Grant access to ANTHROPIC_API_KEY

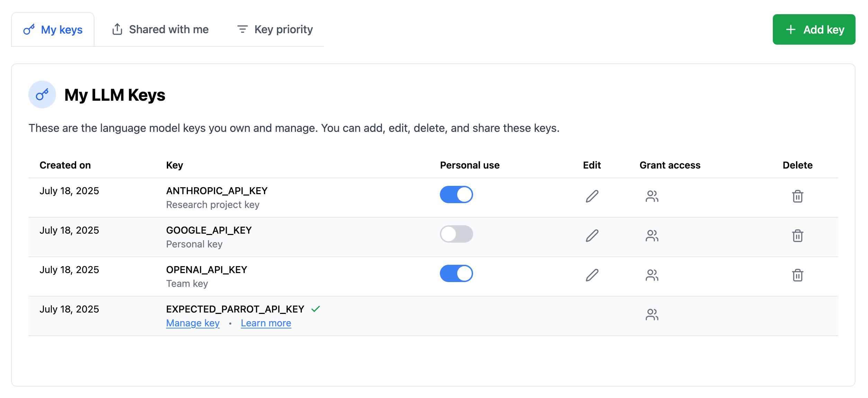[652, 196]
